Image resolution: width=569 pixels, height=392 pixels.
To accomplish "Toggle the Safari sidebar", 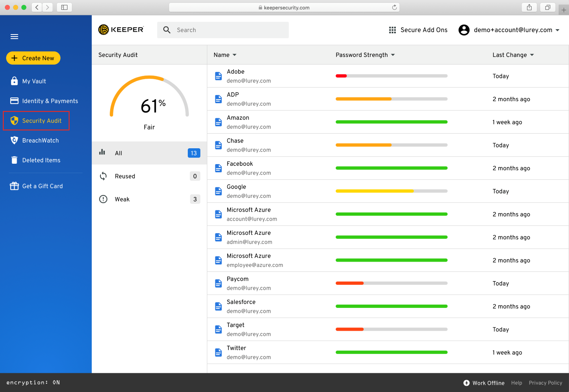I will 64,7.
